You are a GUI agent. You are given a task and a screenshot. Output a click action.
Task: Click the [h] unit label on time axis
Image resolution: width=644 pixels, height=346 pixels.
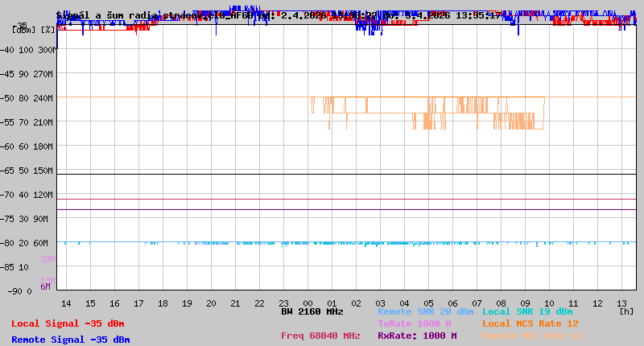625,311
